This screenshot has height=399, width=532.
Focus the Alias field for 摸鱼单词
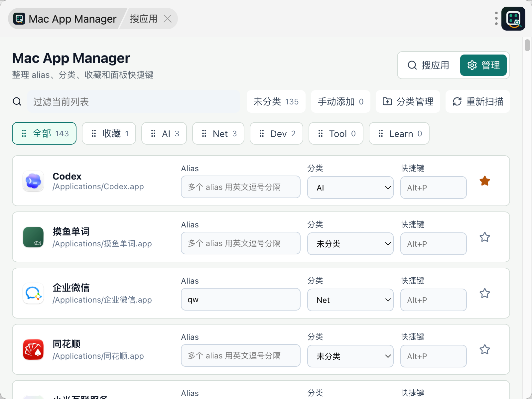click(x=241, y=243)
